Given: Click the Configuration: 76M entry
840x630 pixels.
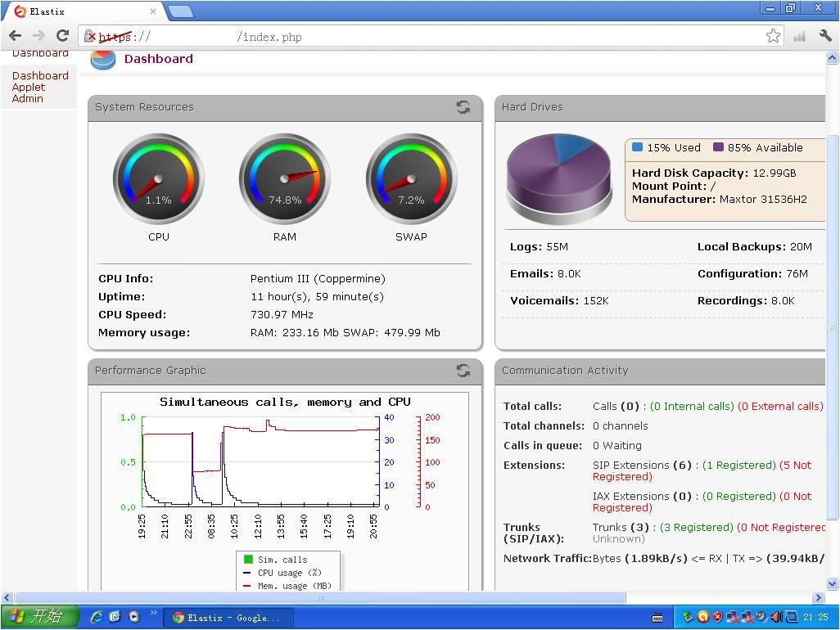Looking at the screenshot, I should click(x=752, y=274).
